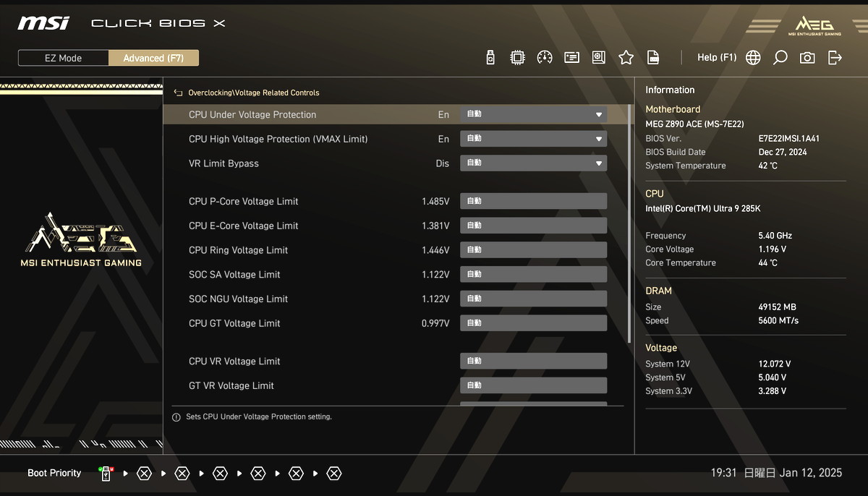This screenshot has height=496, width=868.
Task: Click the DRAM size 49152 MB value
Action: pos(777,307)
